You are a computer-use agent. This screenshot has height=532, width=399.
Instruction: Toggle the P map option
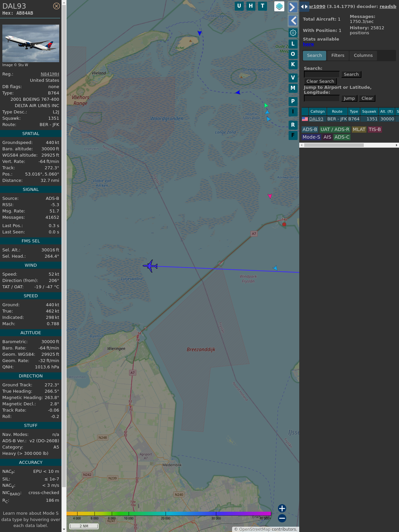click(293, 101)
